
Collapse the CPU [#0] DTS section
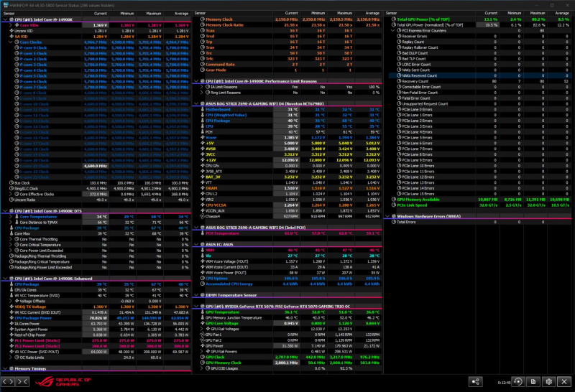[x=5, y=211]
